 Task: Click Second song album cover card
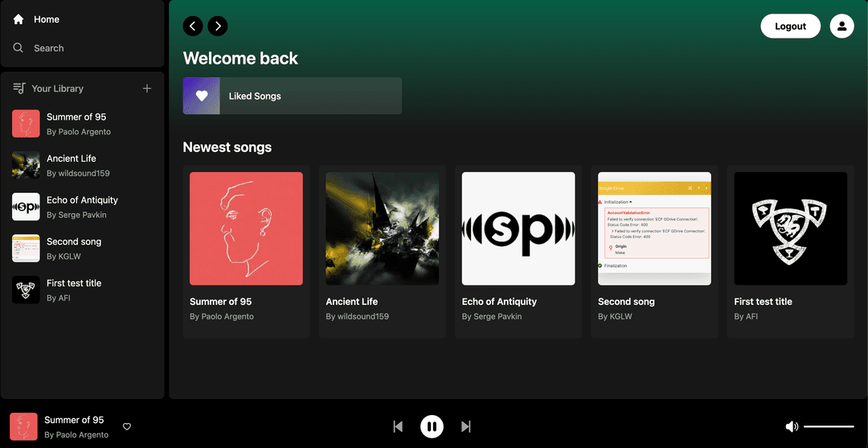coord(655,228)
